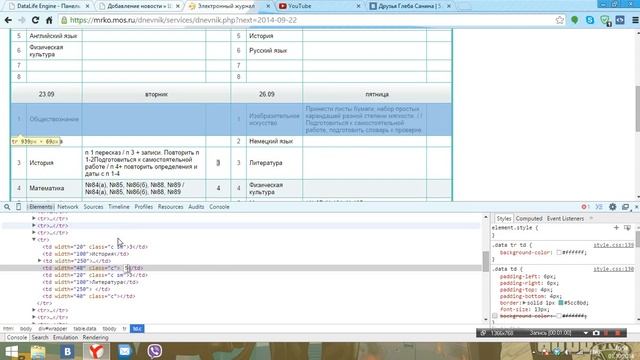This screenshot has width=640, height=360.
Task: Switch to Resources panel tab
Action: [171, 207]
